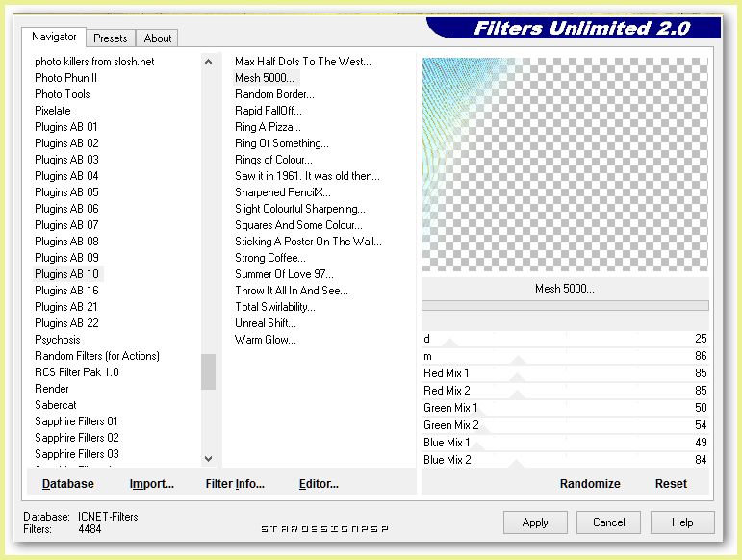The width and height of the screenshot is (742, 560).
Task: Choose 'Sticking A Poster On The Wall...' filter
Action: pyautogui.click(x=308, y=242)
